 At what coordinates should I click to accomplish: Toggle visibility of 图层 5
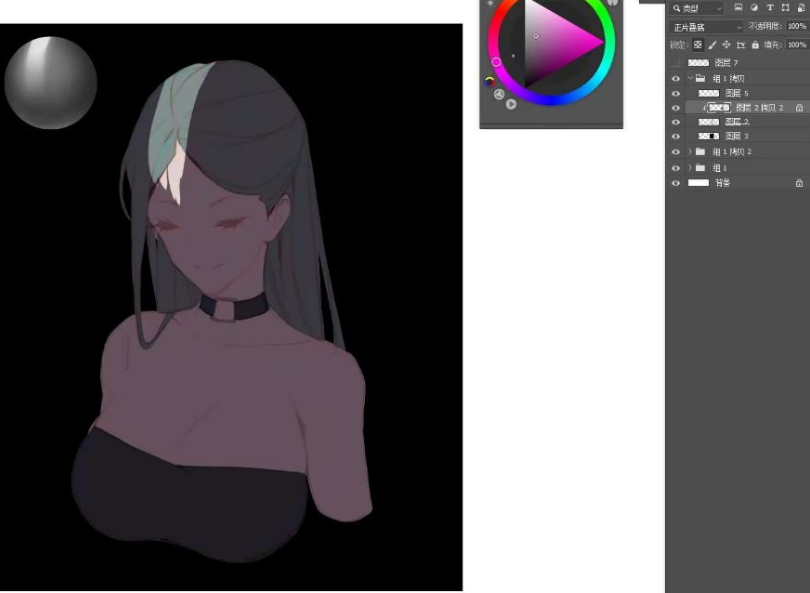pos(676,93)
